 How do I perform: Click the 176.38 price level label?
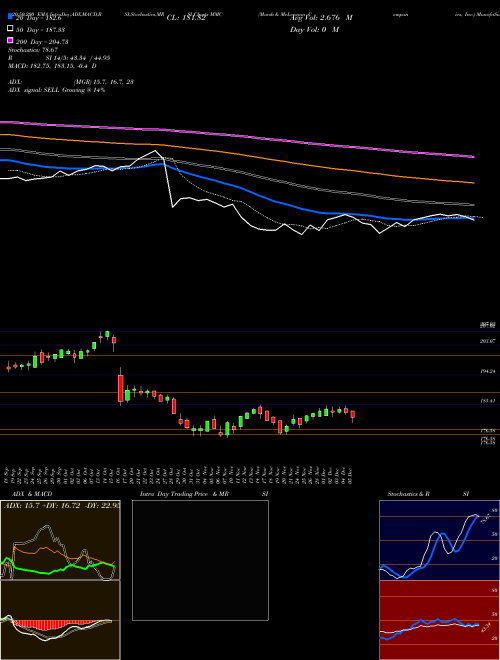click(488, 431)
